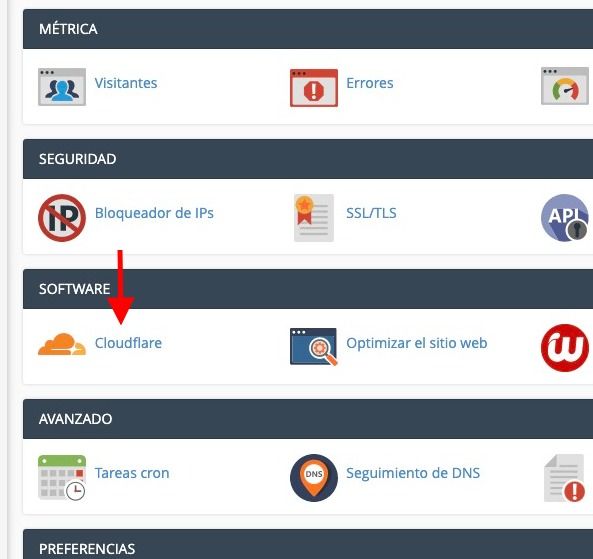Screen dimensions: 593x559
Task: Follow the Seguimiento de DNS link
Action: click(x=413, y=473)
